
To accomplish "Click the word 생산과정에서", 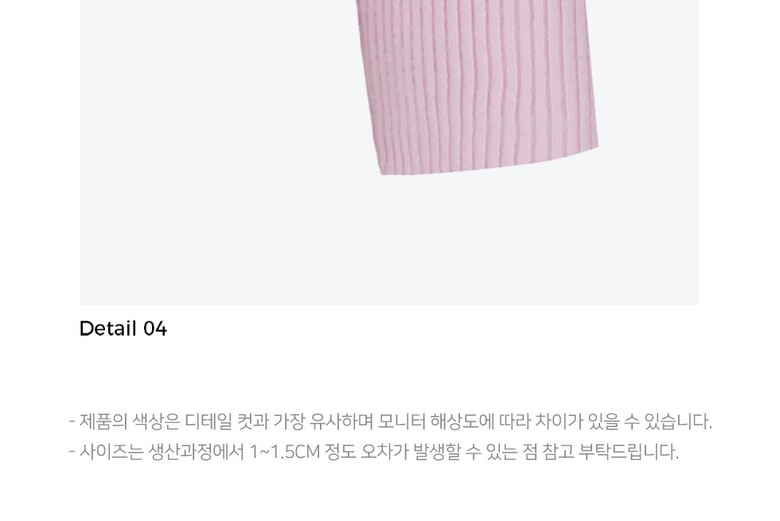I will click(x=196, y=452).
